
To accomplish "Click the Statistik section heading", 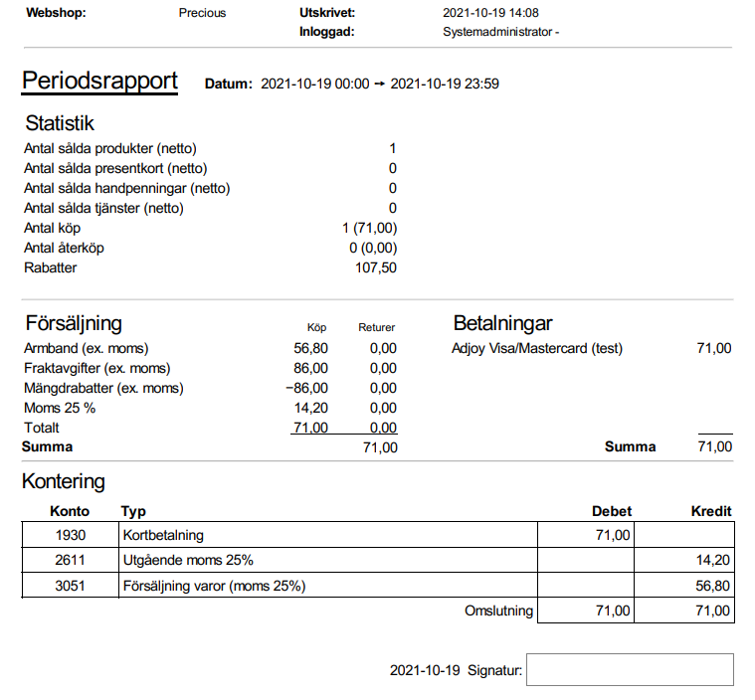I will (60, 123).
